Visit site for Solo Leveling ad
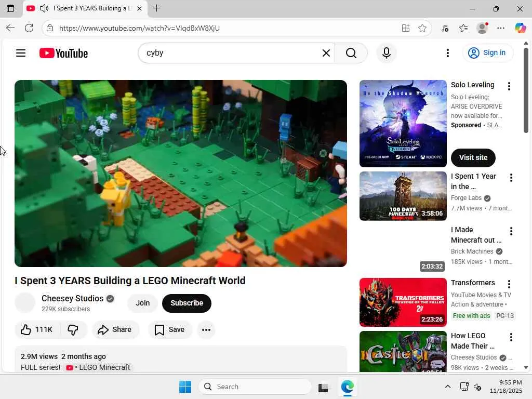The image size is (532, 399). coord(473,158)
